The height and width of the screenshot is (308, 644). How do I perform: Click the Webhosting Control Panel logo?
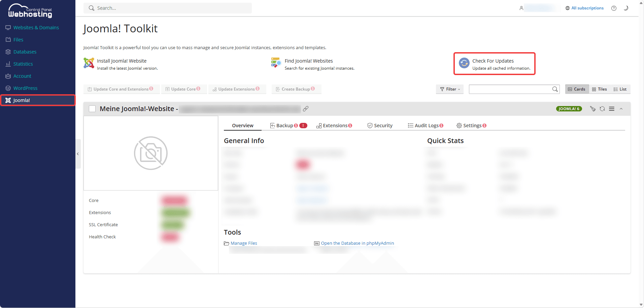[x=30, y=10]
